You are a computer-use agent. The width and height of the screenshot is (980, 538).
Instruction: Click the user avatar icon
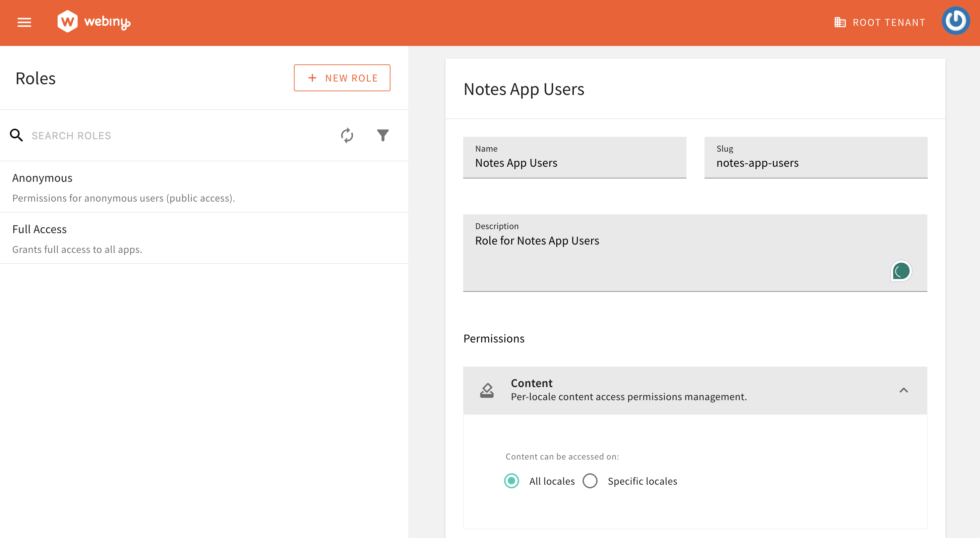[x=955, y=21]
